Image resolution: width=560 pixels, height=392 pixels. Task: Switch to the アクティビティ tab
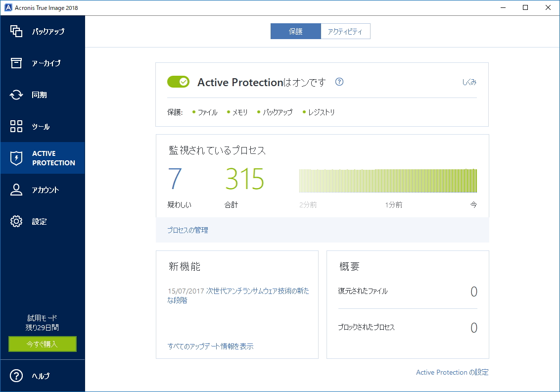(x=346, y=31)
